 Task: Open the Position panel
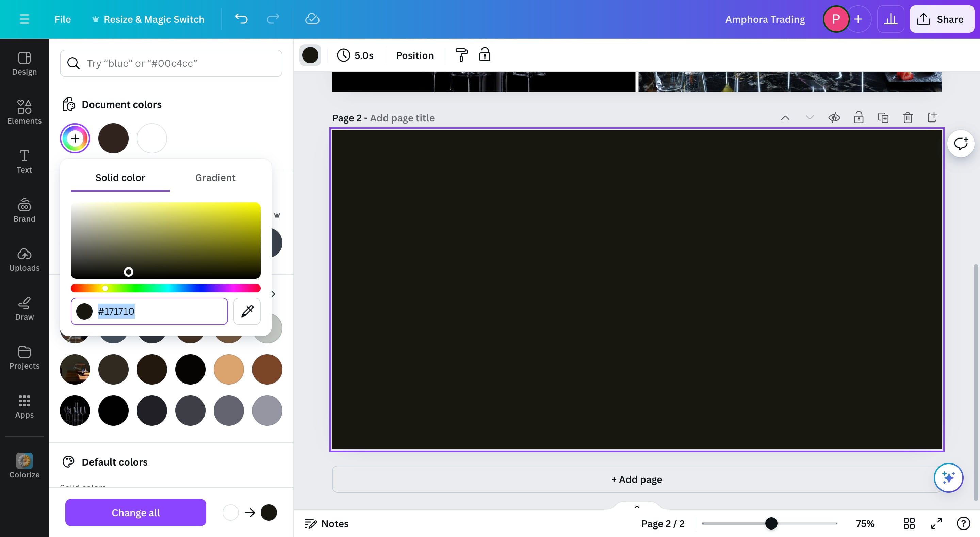click(415, 55)
